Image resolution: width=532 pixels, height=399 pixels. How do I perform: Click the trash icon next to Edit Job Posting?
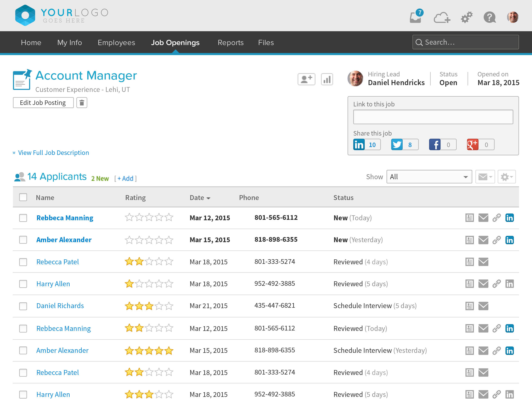point(82,102)
